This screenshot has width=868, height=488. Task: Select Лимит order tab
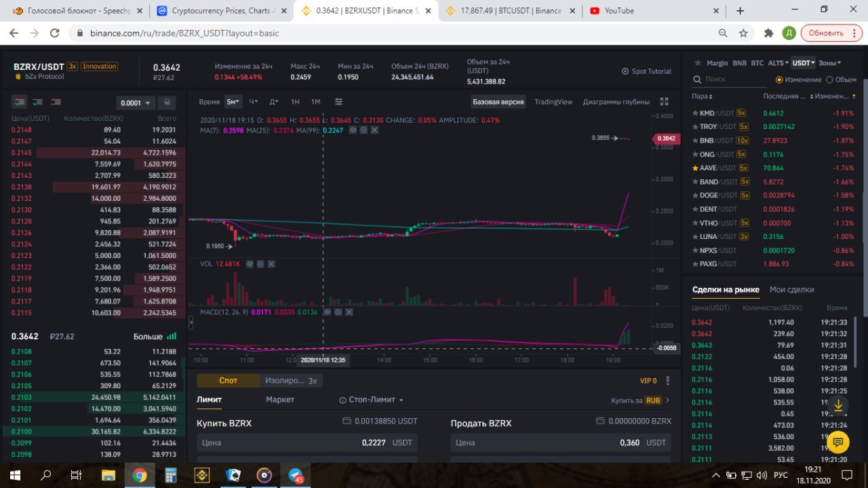point(209,400)
